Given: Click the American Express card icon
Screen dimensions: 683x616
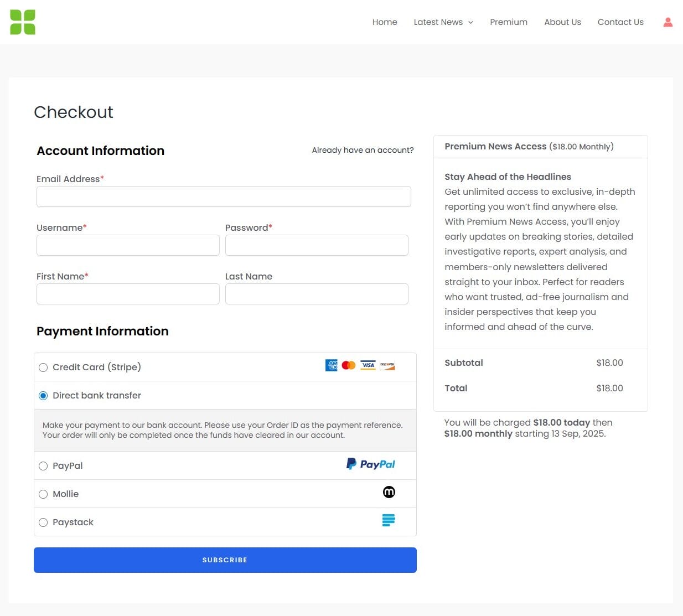Looking at the screenshot, I should (331, 365).
